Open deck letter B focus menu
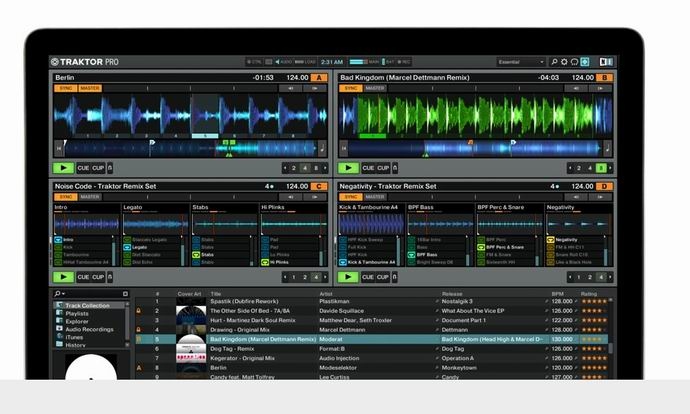Screen dimensions: 690x414 pyautogui.click(x=604, y=77)
